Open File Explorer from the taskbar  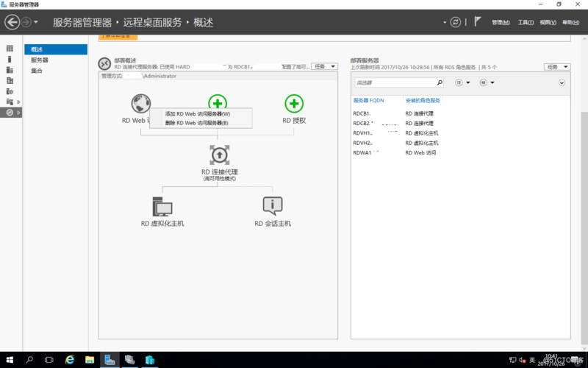89,360
